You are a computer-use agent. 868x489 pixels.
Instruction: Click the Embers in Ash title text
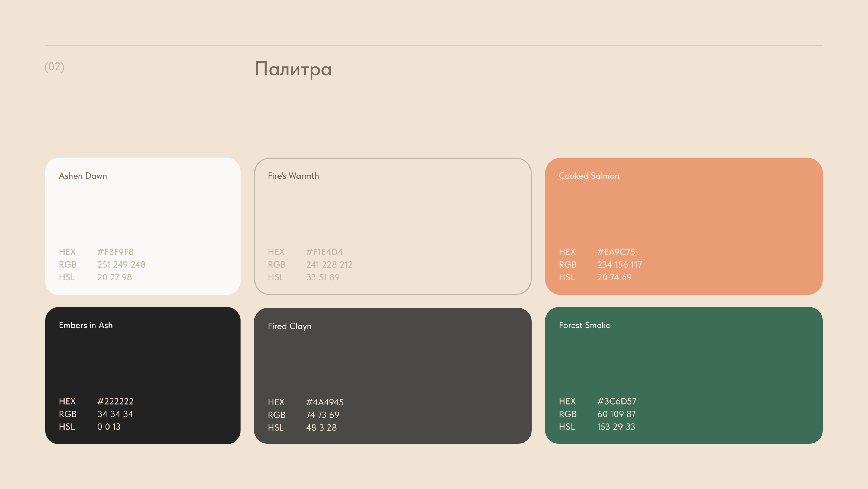tap(86, 325)
